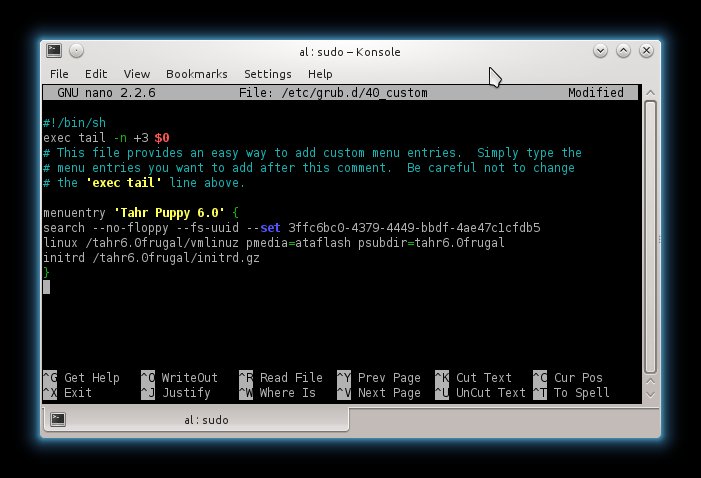
Task: Open the Bookmarks menu
Action: pos(197,74)
